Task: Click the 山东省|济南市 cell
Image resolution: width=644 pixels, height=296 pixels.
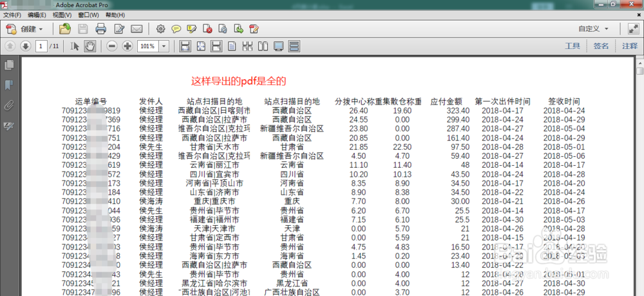Action: [x=214, y=192]
